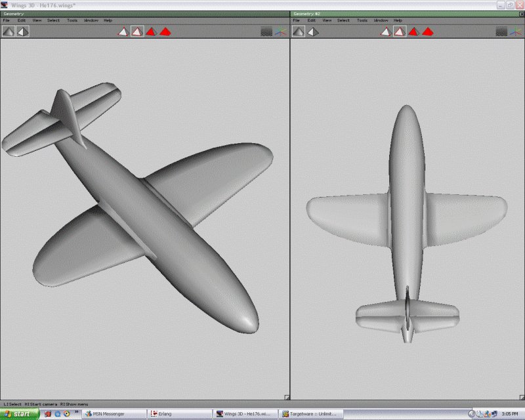The width and height of the screenshot is (525, 420).
Task: Select face mode in Geometry #2 toolbar
Action: (413, 31)
